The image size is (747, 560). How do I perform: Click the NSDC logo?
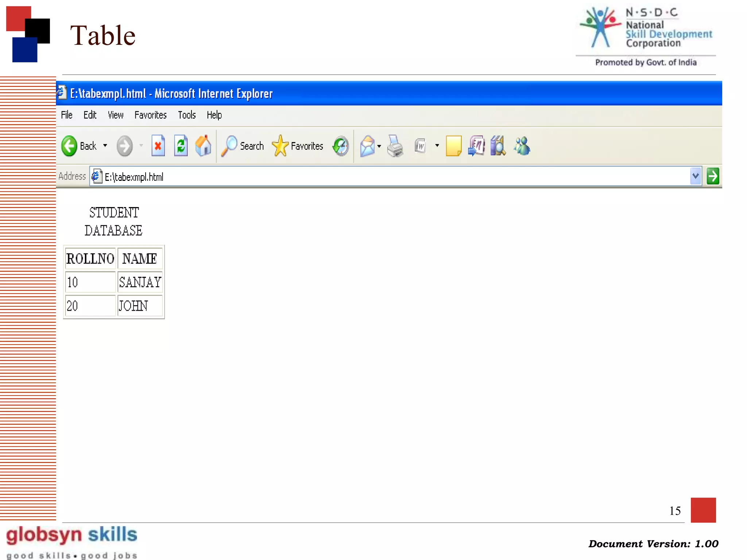point(646,37)
